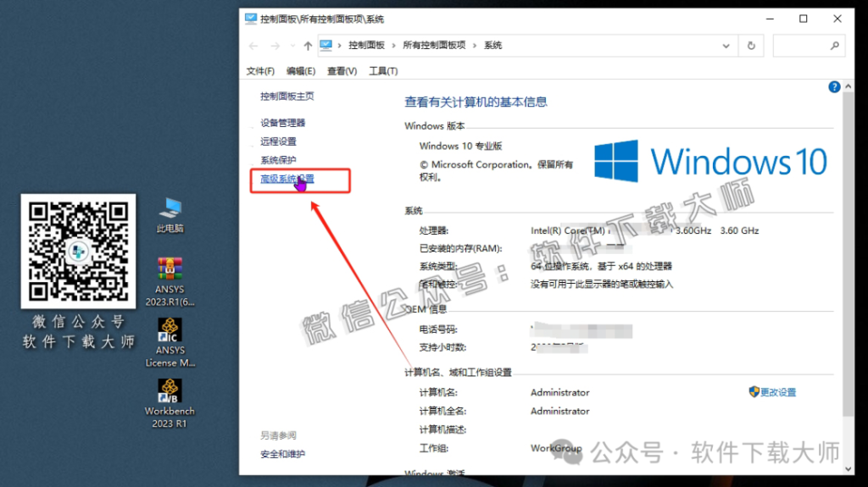The height and width of the screenshot is (487, 868).
Task: Open 远程设置 link
Action: 278,141
